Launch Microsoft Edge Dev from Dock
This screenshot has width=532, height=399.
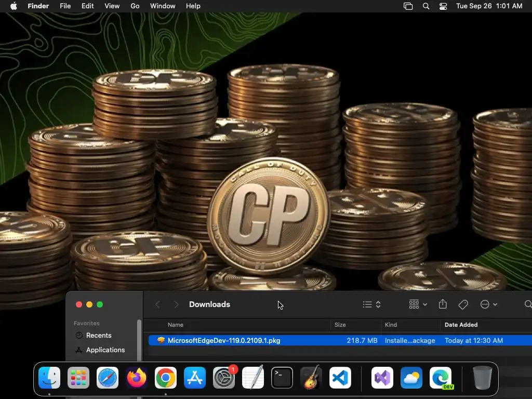tap(441, 377)
